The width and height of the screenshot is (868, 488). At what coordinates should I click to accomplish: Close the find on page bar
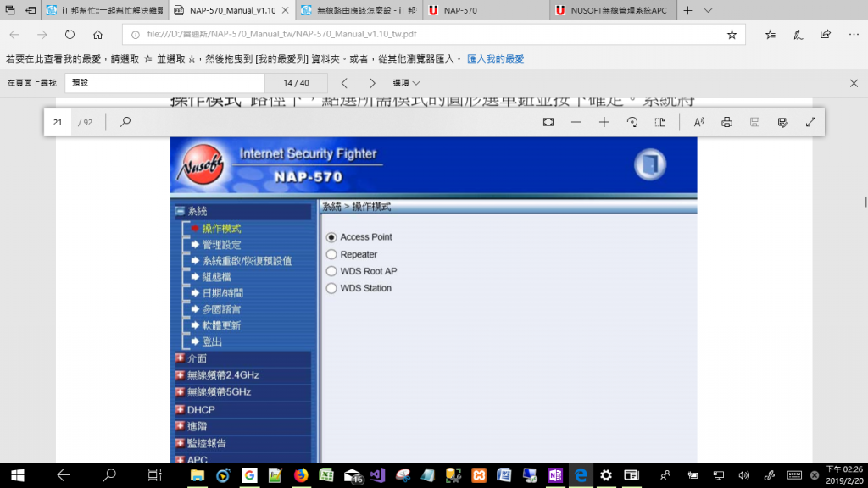coord(854,83)
